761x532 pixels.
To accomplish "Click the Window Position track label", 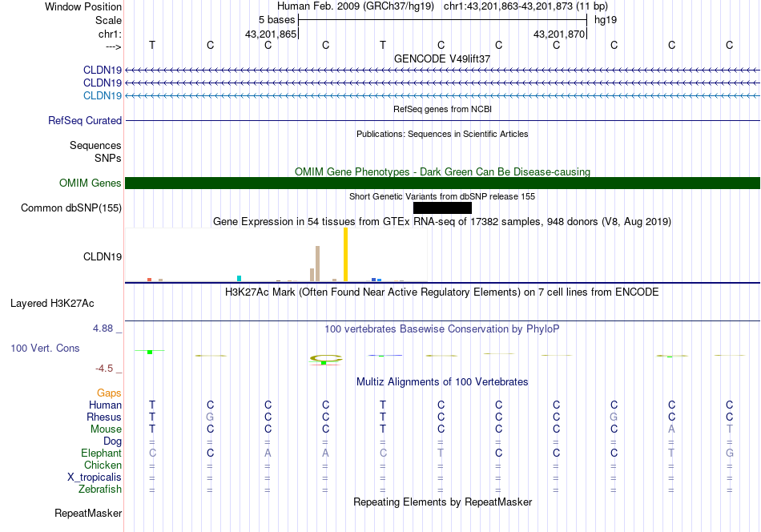I will click(x=83, y=6).
